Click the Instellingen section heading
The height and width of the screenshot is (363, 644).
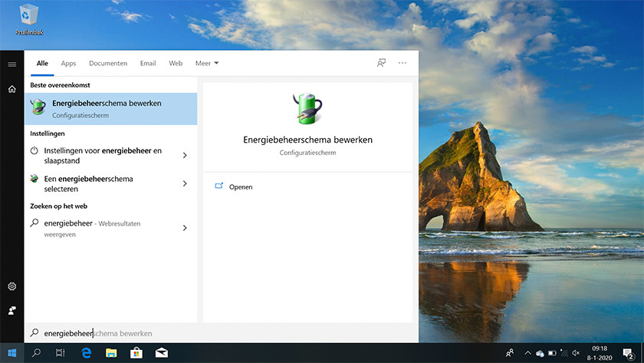(48, 134)
